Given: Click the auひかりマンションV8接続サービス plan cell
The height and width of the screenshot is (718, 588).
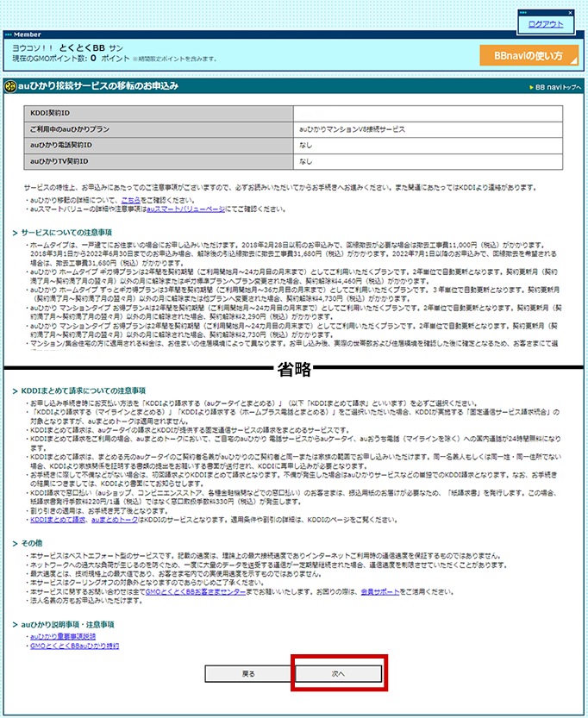Looking at the screenshot, I should 352,128.
